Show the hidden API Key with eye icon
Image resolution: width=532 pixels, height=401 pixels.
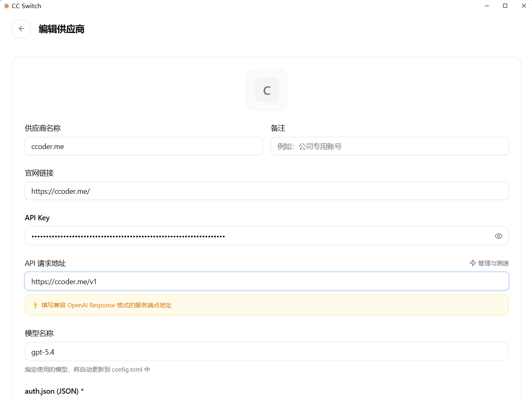498,236
